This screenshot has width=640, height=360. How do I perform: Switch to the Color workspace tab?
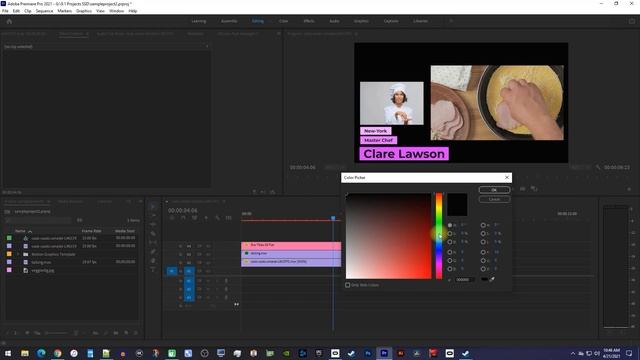point(283,21)
